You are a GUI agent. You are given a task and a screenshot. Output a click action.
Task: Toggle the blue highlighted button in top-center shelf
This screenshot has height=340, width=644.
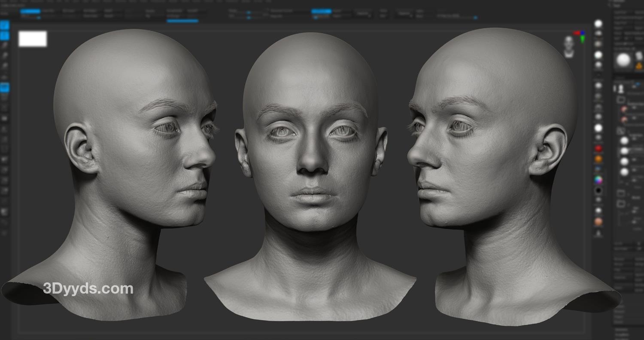(x=321, y=11)
